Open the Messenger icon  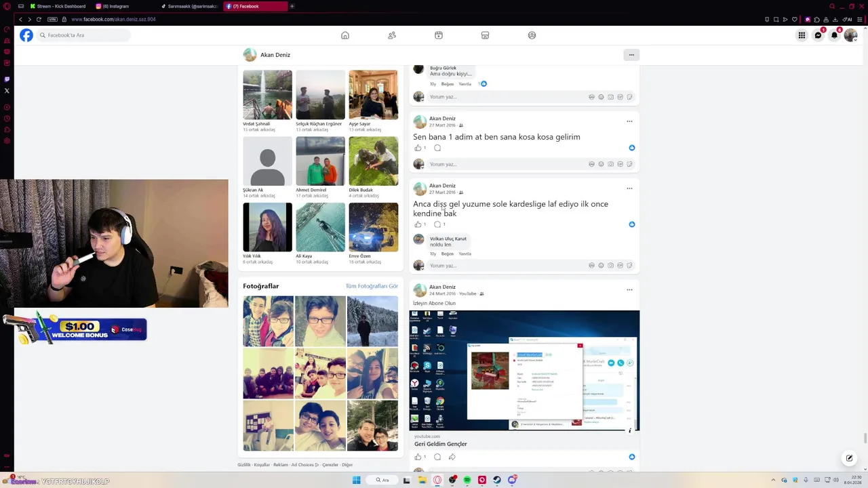point(818,35)
